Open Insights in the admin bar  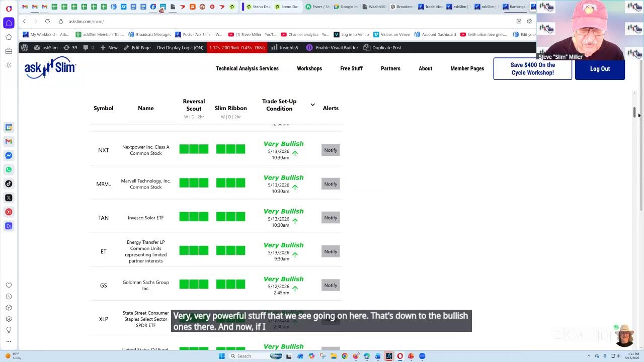(x=285, y=48)
